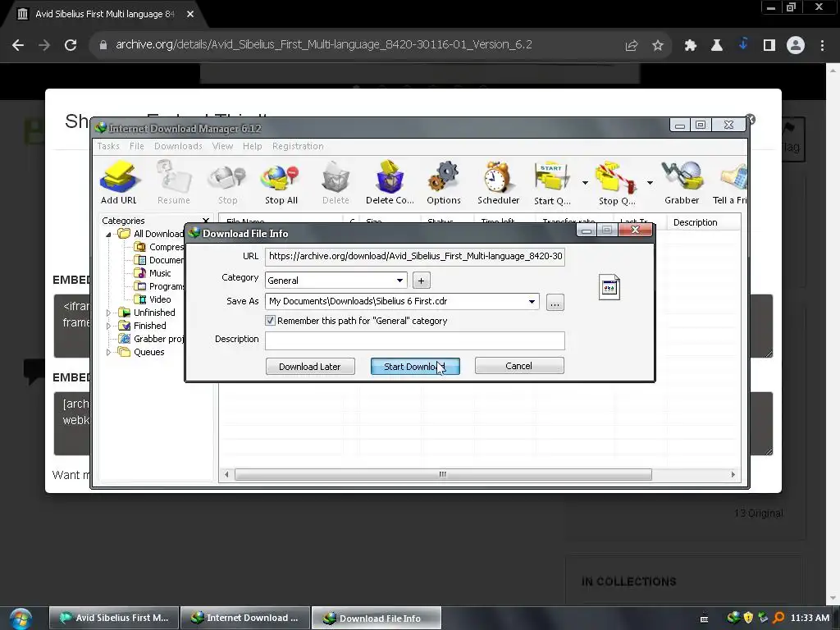Open Chrome profile avatar icon
This screenshot has height=630, width=840.
coord(796,45)
